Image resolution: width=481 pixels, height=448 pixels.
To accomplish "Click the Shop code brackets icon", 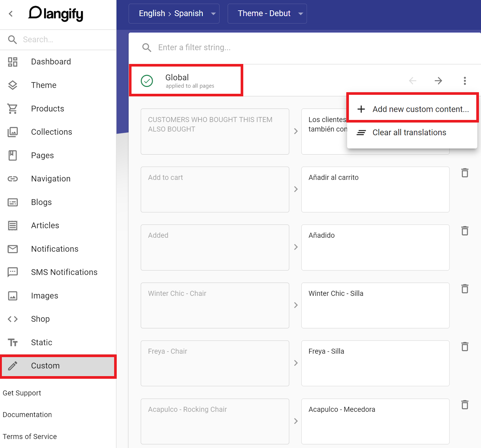I will tap(13, 319).
